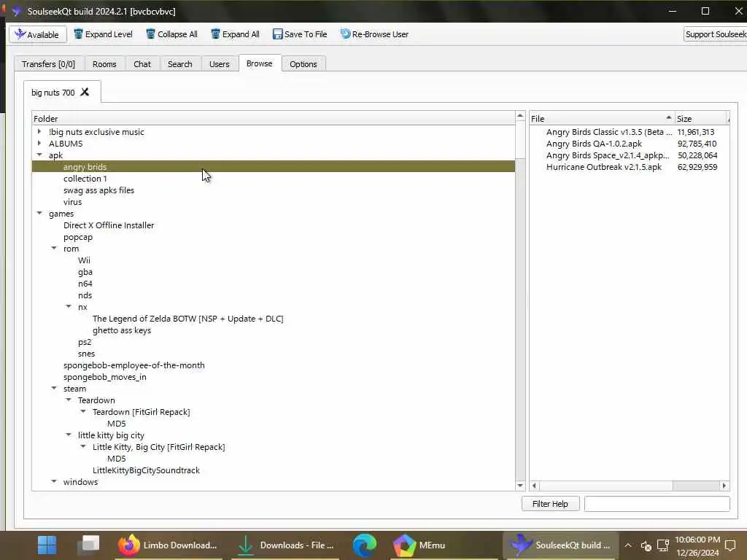Select The Legend of Zelda BOTW folder
This screenshot has width=747, height=560.
click(x=187, y=319)
